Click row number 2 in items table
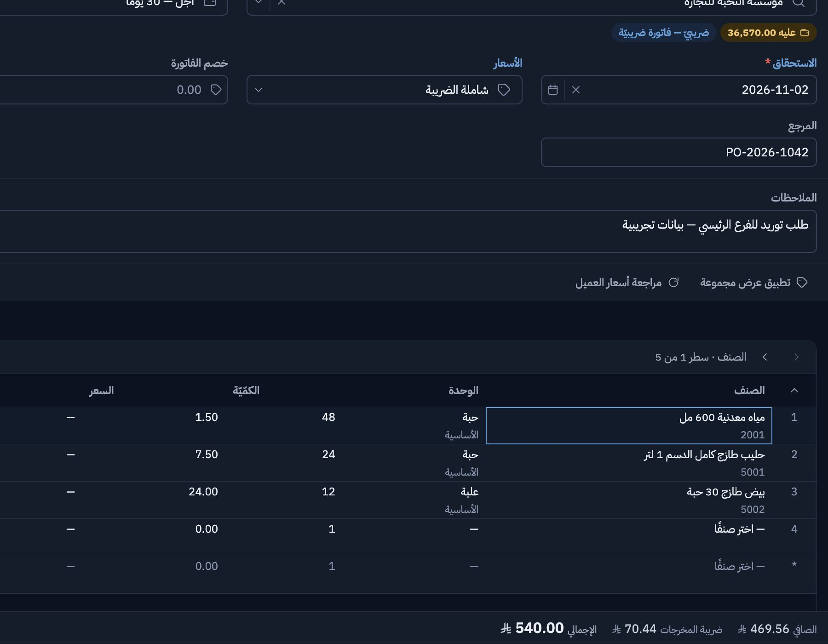Screen dimensions: 828x644 click(x=794, y=454)
